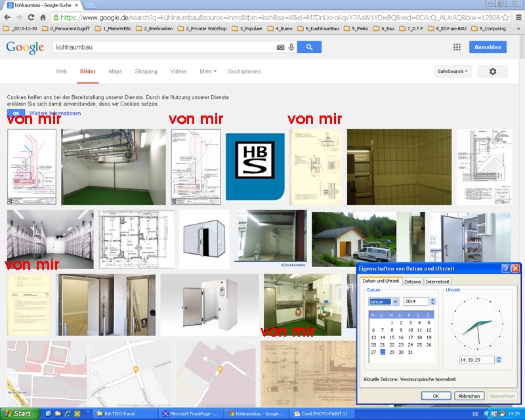Screen dimensions: 525x420
Task: Open settings via the gear icon
Action: pos(492,72)
